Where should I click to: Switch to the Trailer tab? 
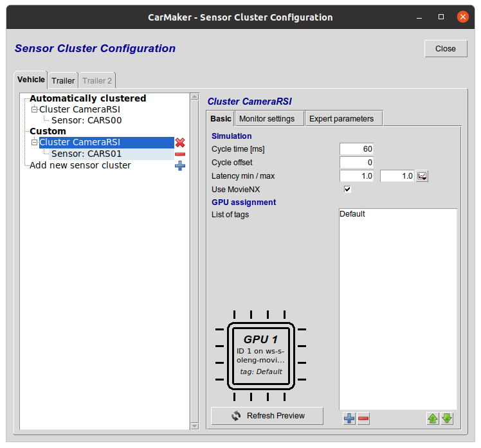coord(63,81)
